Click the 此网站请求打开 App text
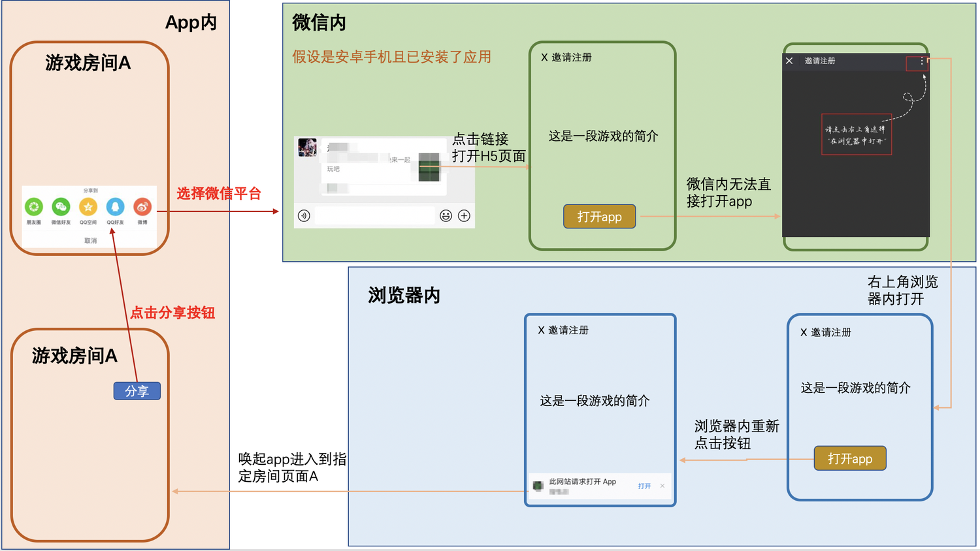980x551 pixels. (x=582, y=482)
